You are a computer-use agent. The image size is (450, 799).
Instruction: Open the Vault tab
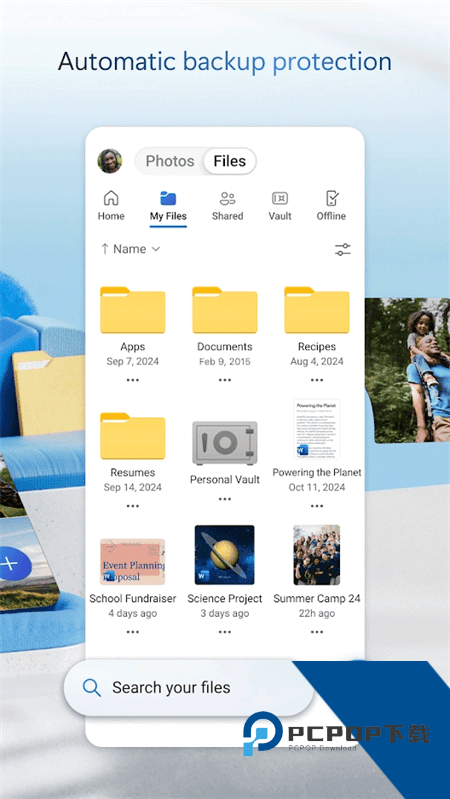point(280,206)
